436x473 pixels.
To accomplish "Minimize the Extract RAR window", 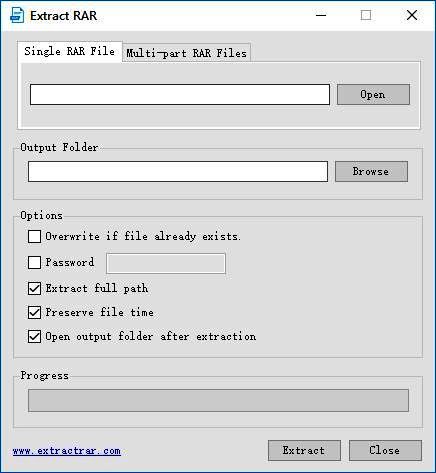I will (321, 15).
